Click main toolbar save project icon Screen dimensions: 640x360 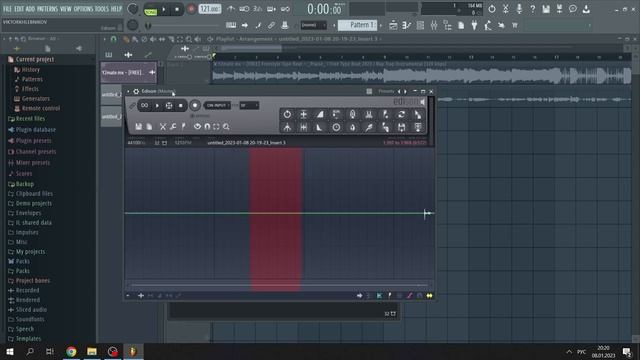coord(546,9)
